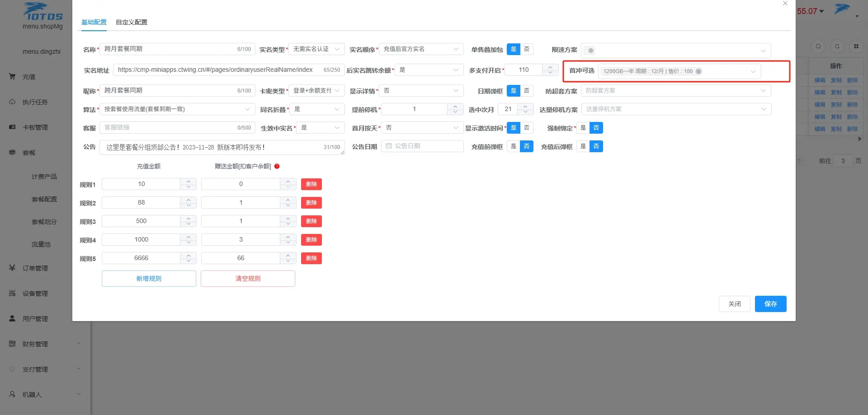Decrease 规则5 充值金额 value with down arrow
Viewport: 868px width, 415px height.
pyautogui.click(x=189, y=261)
